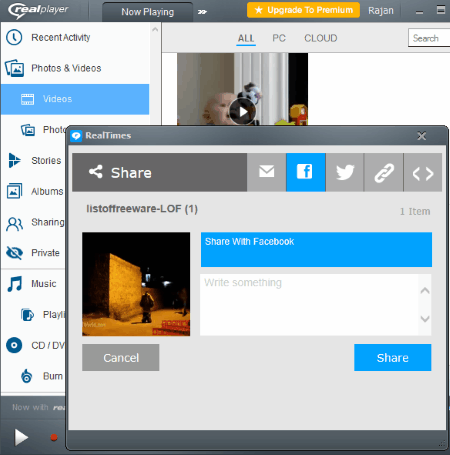Click the RealTimes dialog logo icon
The height and width of the screenshot is (455, 450).
[x=76, y=136]
